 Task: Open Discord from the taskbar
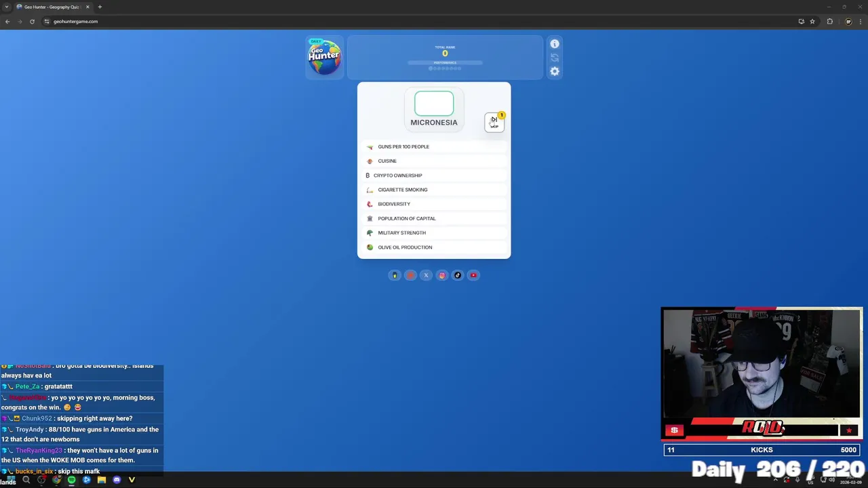117,480
